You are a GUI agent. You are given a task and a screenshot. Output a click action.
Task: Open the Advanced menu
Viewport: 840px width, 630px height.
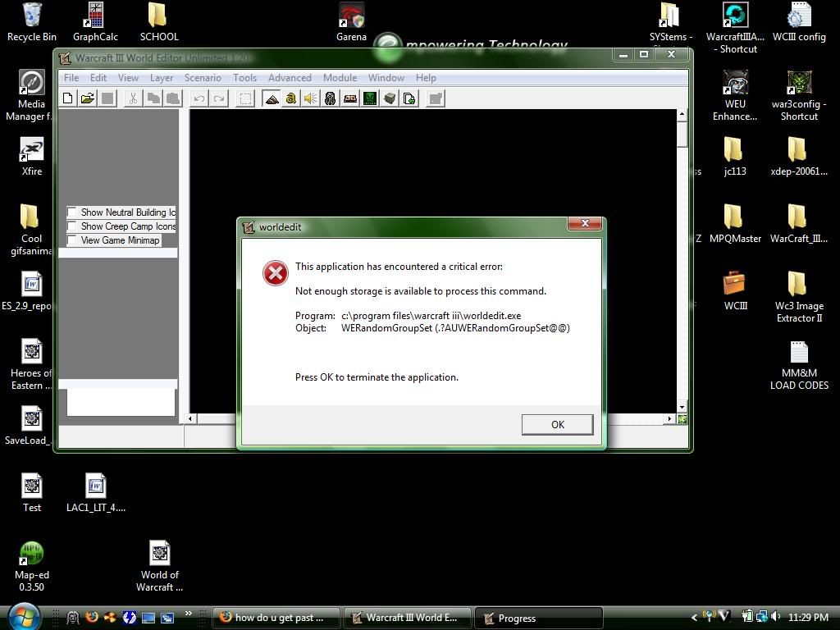click(290, 78)
